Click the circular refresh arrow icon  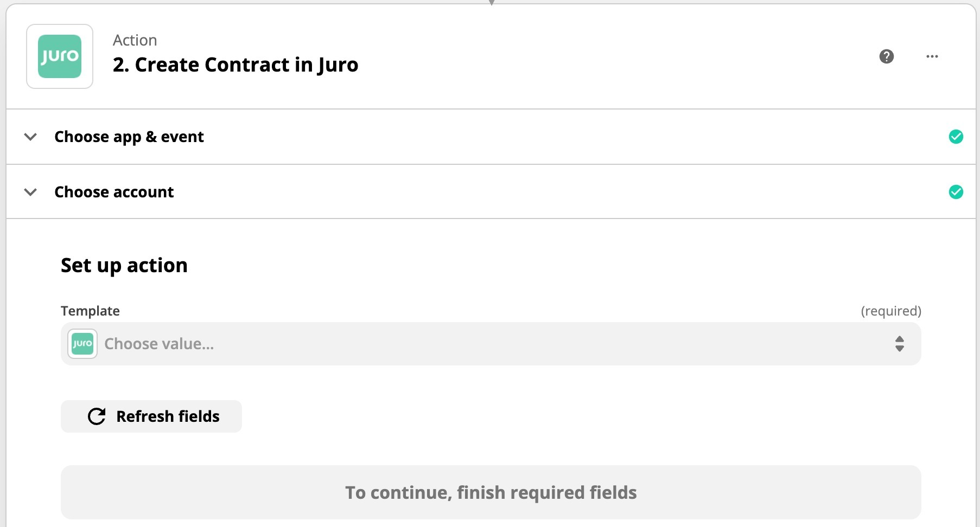click(97, 416)
